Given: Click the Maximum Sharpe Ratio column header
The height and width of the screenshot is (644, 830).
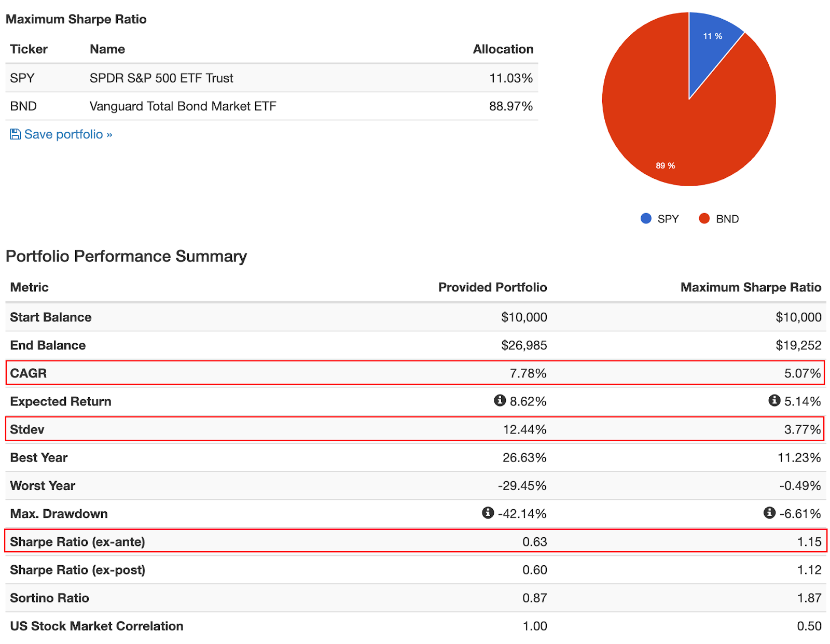Looking at the screenshot, I should [x=751, y=287].
